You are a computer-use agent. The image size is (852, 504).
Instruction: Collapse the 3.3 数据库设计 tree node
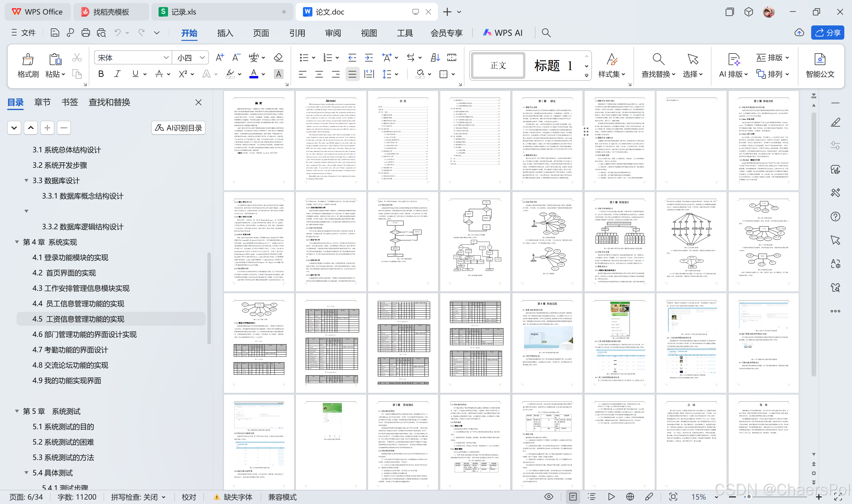coord(26,180)
